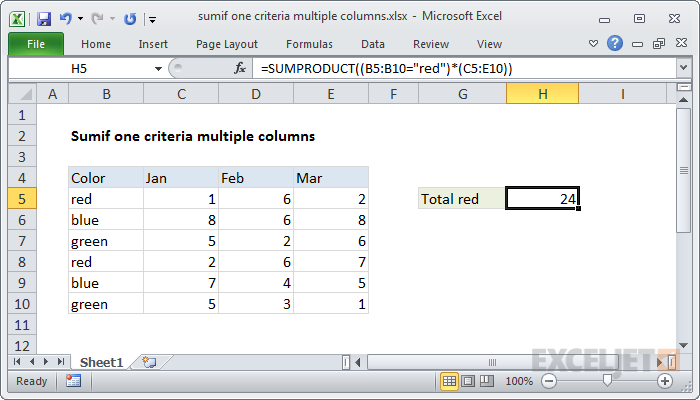Screen dimensions: 700x400
Task: Click the Select All corner triangle
Action: tap(23, 94)
